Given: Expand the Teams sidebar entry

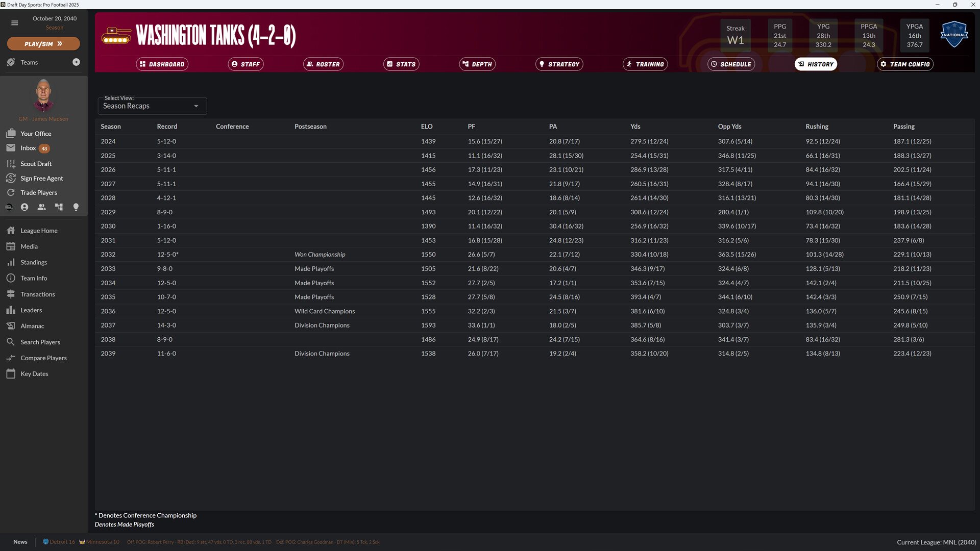Looking at the screenshot, I should (77, 62).
